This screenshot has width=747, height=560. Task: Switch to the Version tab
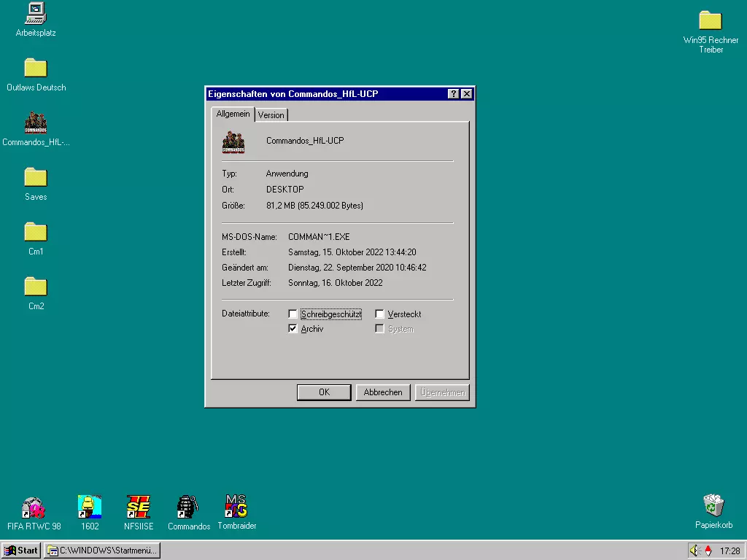271,115
